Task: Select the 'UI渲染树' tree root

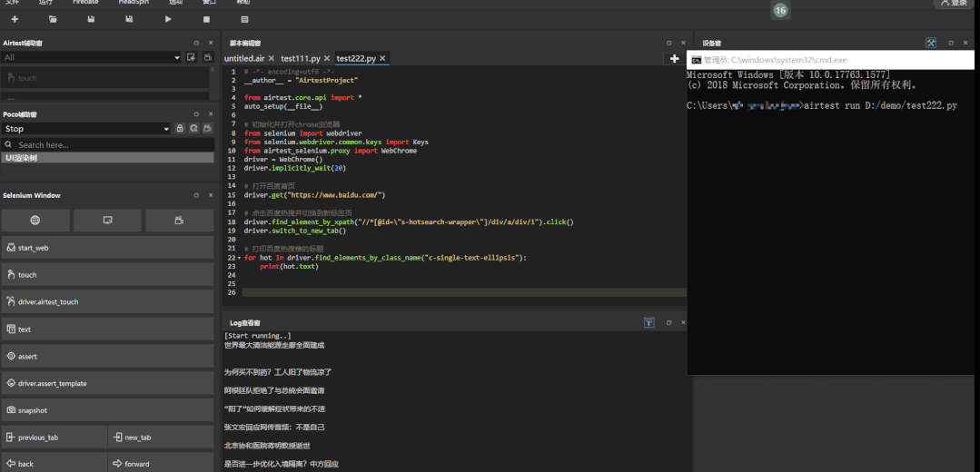Action: pyautogui.click(x=107, y=158)
